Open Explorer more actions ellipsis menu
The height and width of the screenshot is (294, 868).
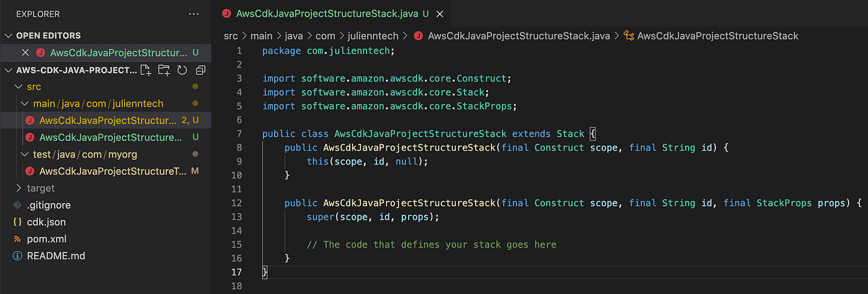point(194,14)
